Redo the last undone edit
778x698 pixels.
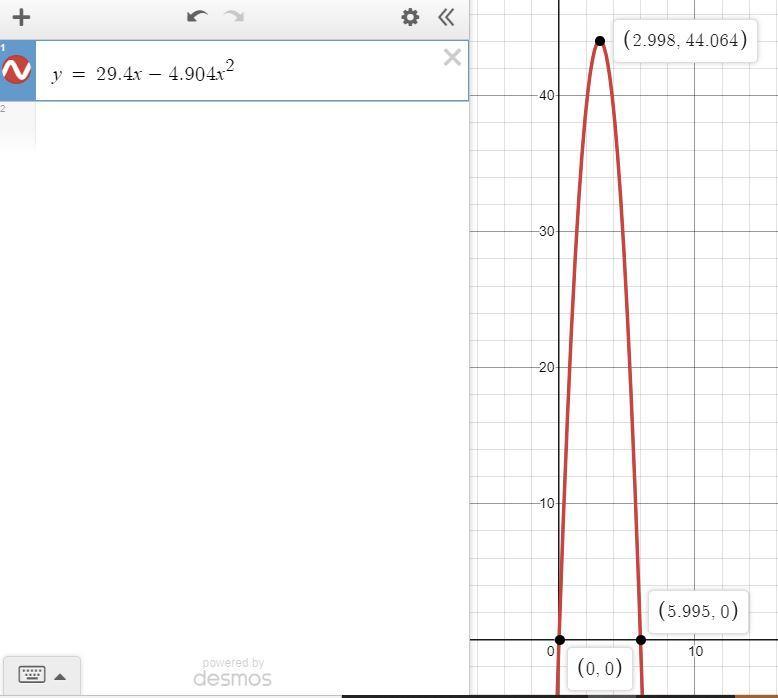(x=234, y=16)
